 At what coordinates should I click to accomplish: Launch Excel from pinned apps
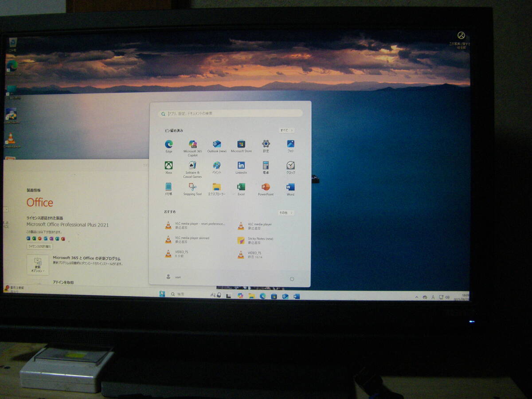241,189
